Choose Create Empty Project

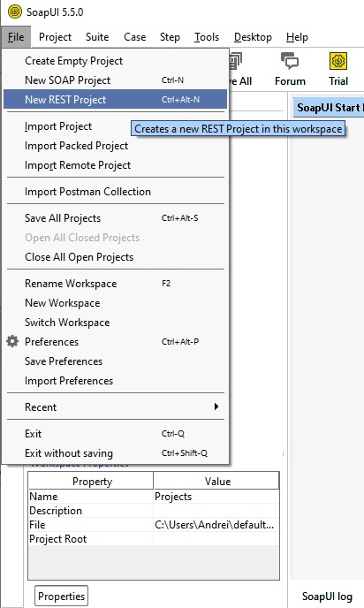(115, 61)
